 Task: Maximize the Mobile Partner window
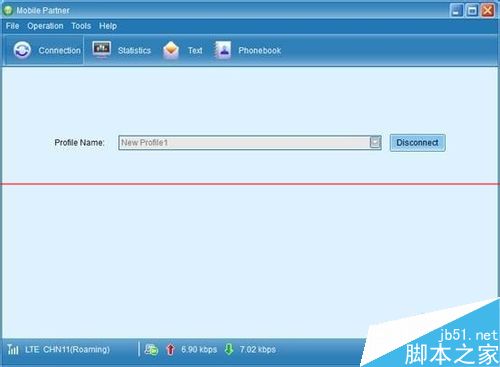pyautogui.click(x=472, y=10)
